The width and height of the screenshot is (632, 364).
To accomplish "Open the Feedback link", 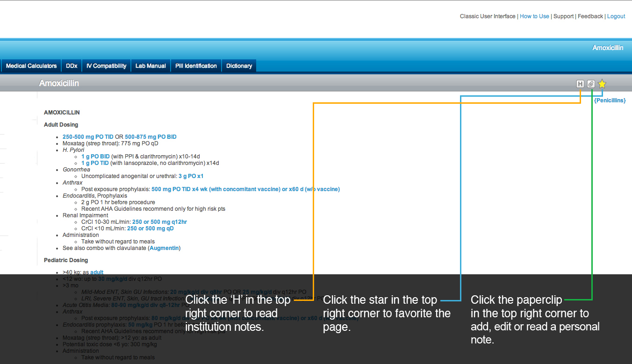I will pyautogui.click(x=590, y=16).
